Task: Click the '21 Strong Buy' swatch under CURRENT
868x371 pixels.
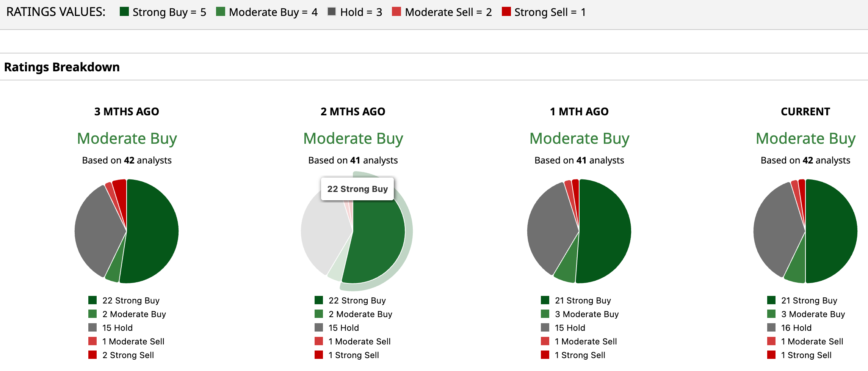Action: 771,300
